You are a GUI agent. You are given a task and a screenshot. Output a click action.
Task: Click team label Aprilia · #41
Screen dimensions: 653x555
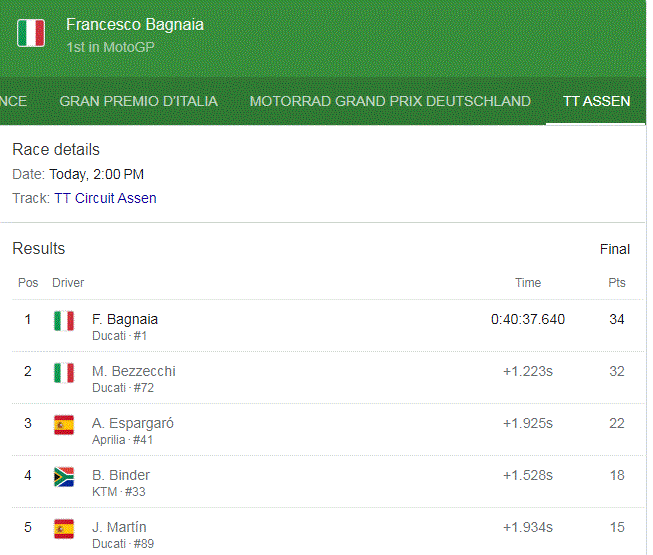point(122,440)
